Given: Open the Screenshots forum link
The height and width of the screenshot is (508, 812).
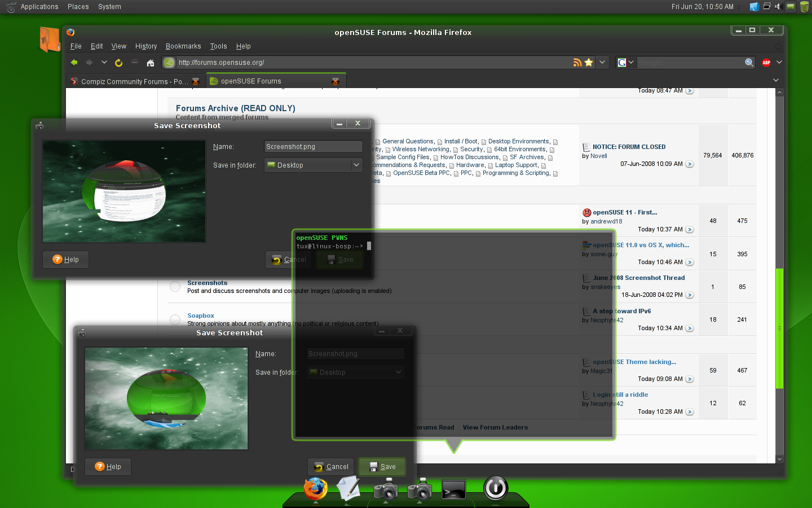Looking at the screenshot, I should coord(208,283).
